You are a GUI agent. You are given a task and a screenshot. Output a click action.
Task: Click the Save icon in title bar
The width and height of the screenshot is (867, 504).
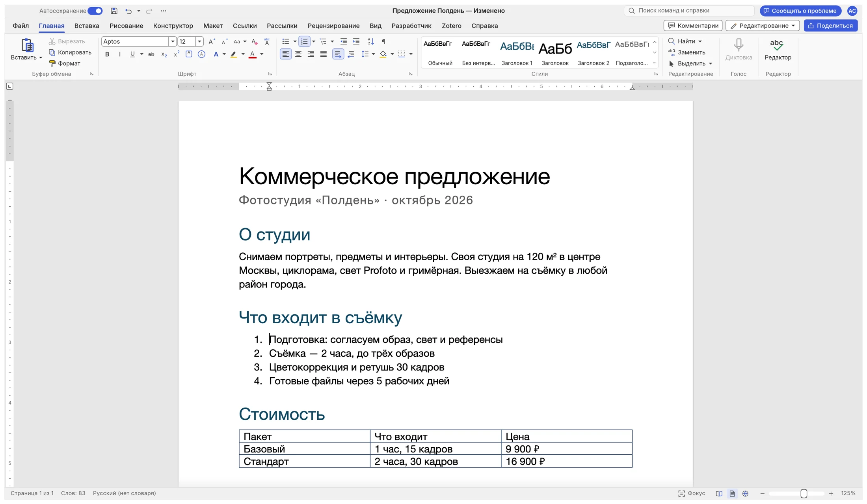coord(114,11)
